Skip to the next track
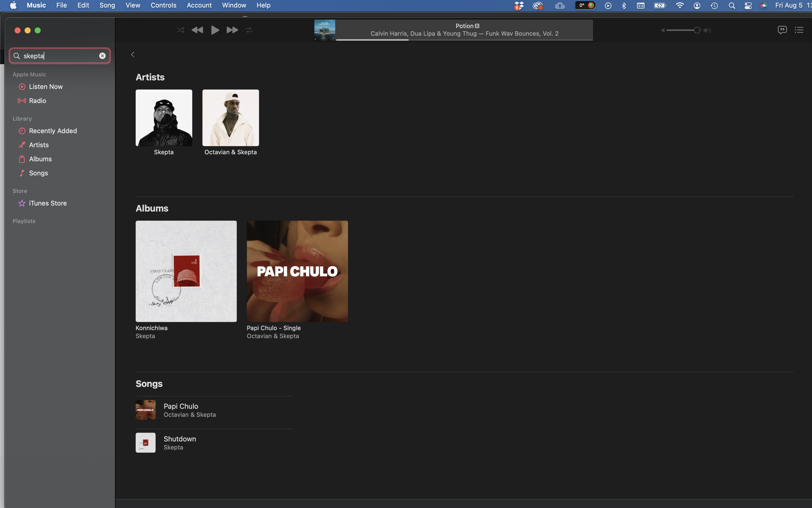812x508 pixels. 232,30
